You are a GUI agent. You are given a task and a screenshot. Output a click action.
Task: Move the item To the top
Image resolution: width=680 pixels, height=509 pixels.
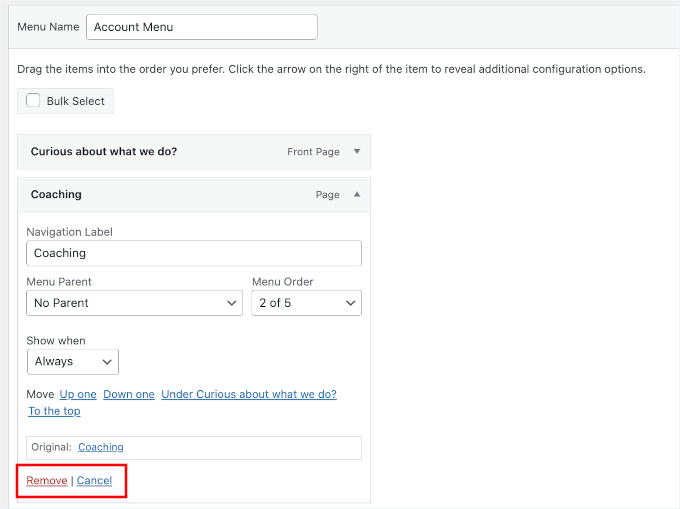(54, 411)
